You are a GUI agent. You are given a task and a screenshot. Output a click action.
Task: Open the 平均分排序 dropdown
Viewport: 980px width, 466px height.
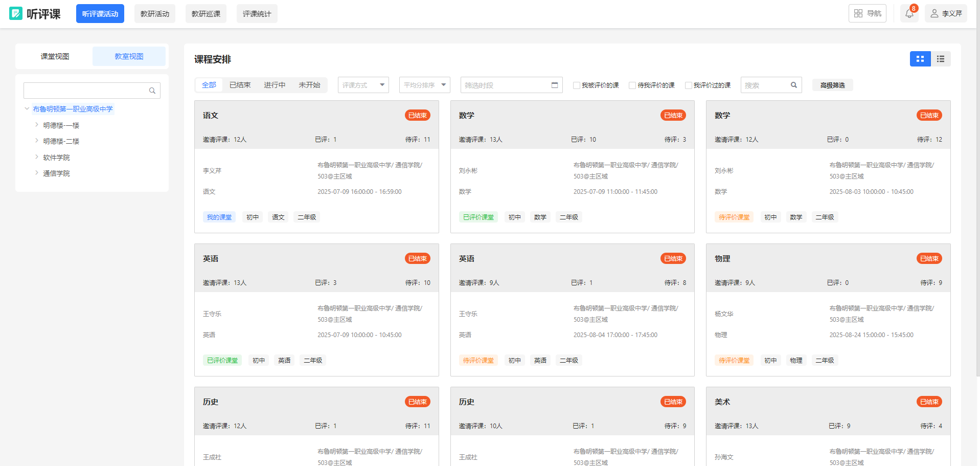[x=424, y=85]
